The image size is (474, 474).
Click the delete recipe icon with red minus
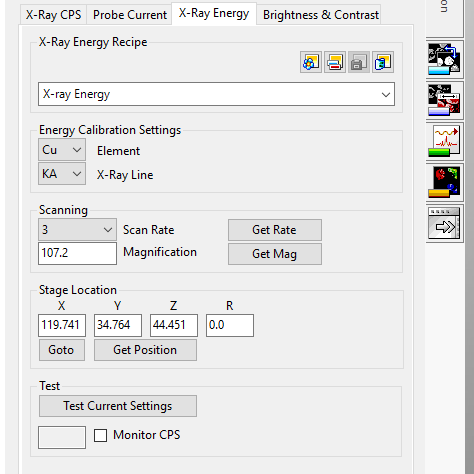coord(335,62)
